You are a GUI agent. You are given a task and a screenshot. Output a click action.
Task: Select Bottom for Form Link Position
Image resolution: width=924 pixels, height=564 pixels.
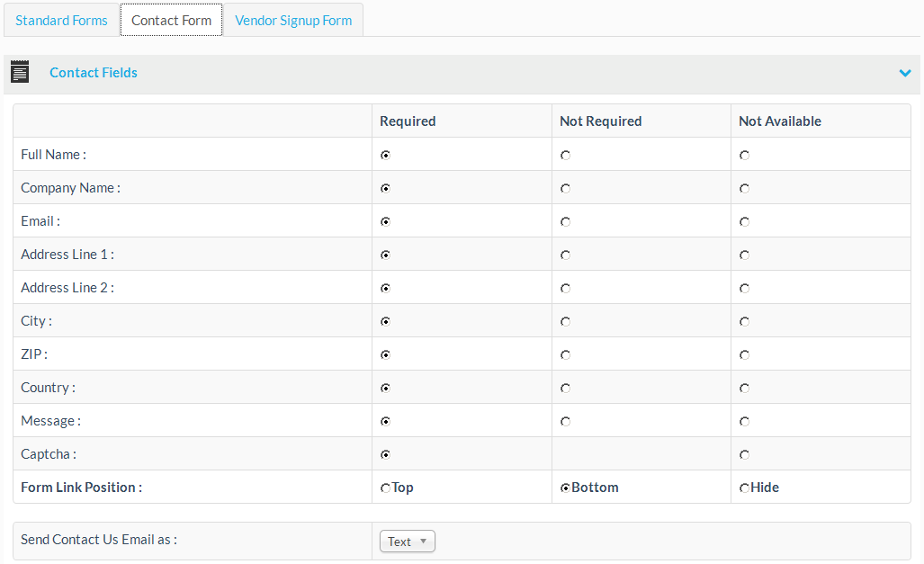tap(565, 488)
